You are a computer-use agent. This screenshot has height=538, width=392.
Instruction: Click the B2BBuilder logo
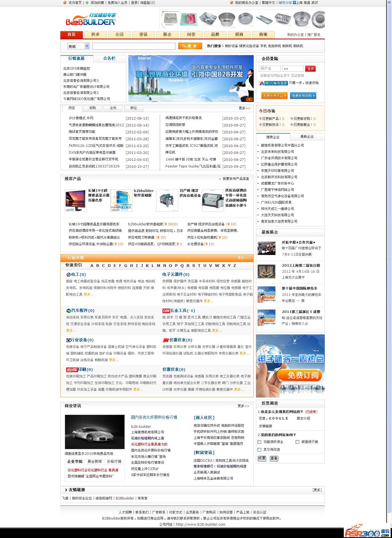click(x=91, y=19)
